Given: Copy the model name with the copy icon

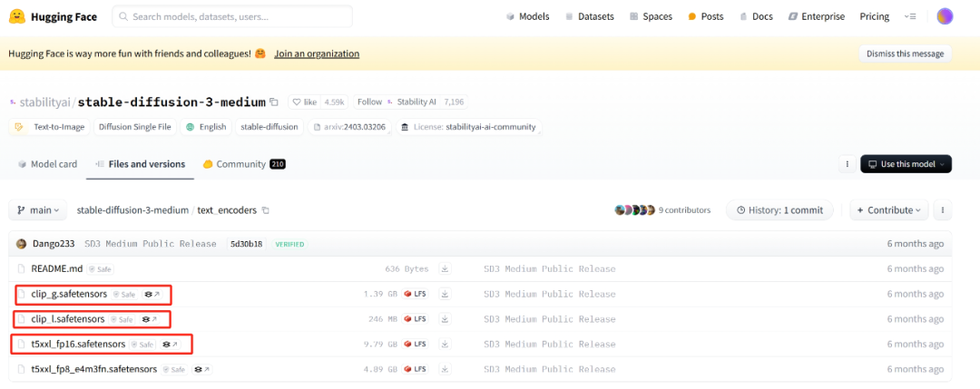Looking at the screenshot, I should click(274, 102).
